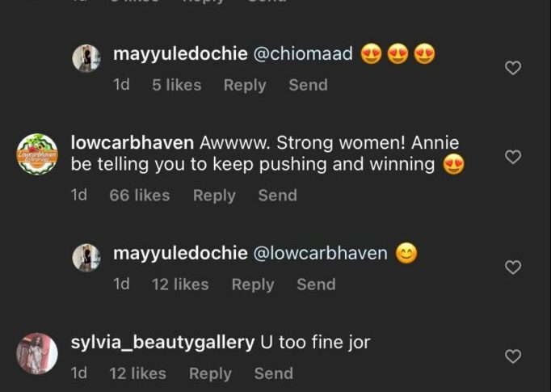
Task: Like lowcarbhaven's Strong women comment
Action: [x=513, y=157]
